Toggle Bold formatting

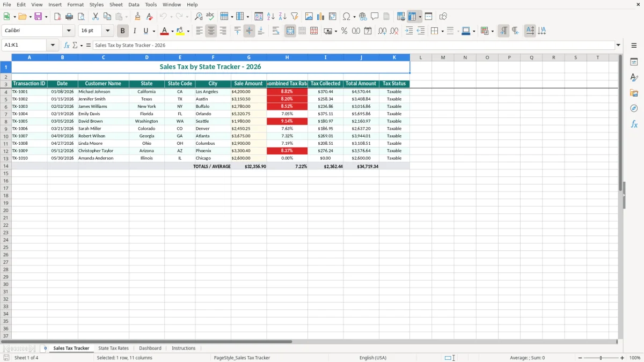point(123,31)
